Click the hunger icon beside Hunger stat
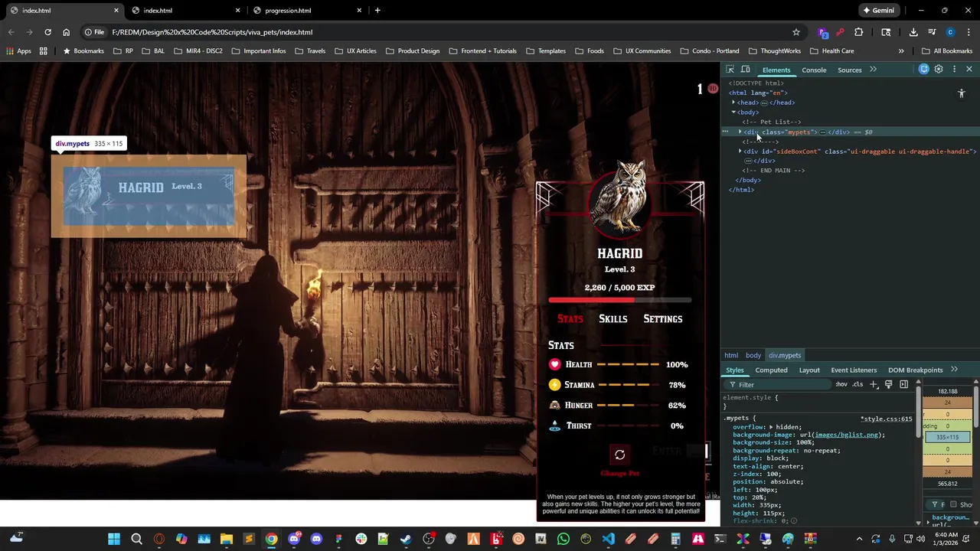Viewport: 980px width, 551px height. click(x=555, y=406)
